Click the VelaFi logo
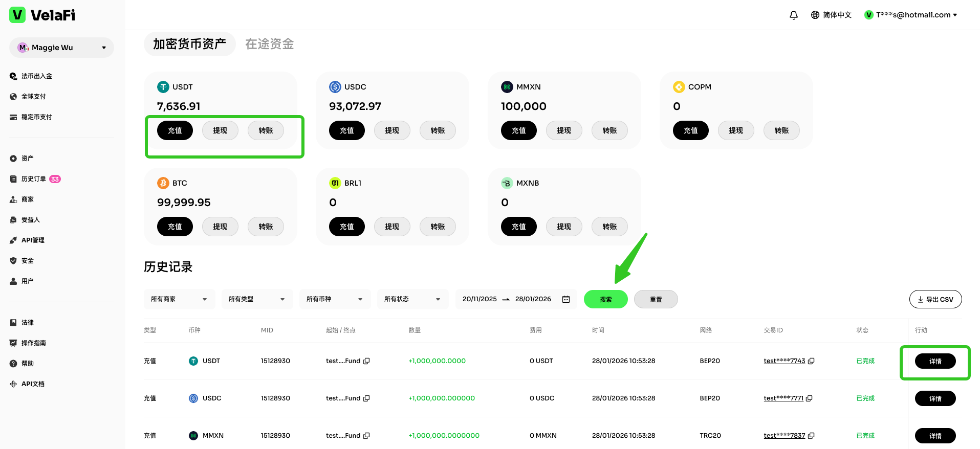Screen dimensions: 980x449 tap(42, 15)
